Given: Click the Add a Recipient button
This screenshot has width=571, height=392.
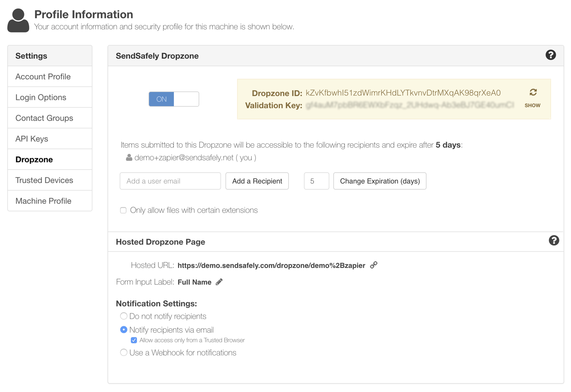Looking at the screenshot, I should pyautogui.click(x=257, y=181).
